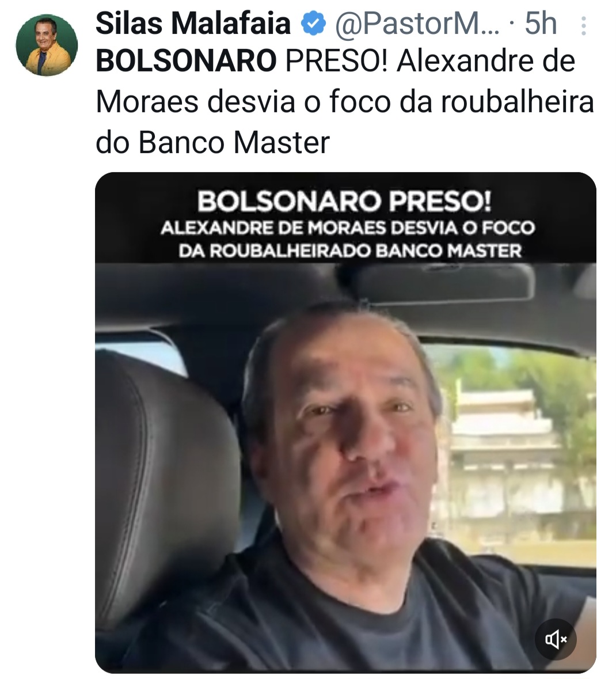Unmute the video with the speaker icon
Viewport: 616px width, 679px height.
point(556,639)
